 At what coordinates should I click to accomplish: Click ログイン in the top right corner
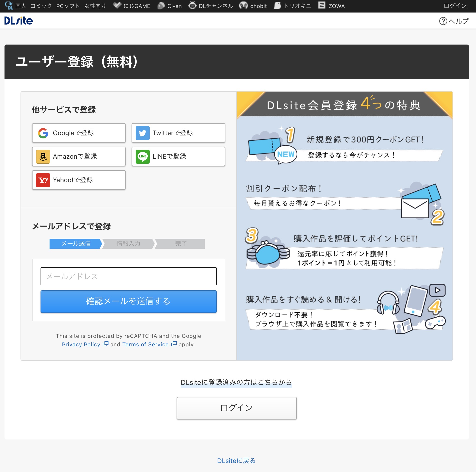tap(455, 6)
